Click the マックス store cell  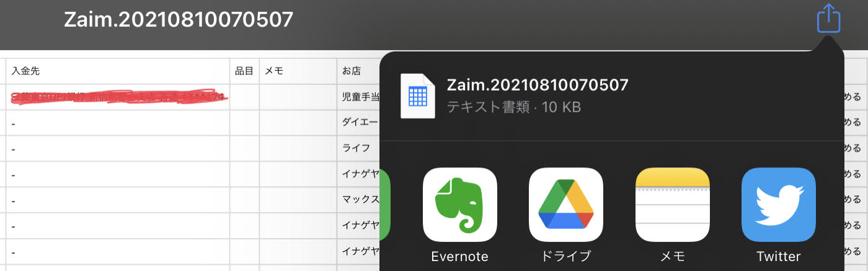pos(360,200)
